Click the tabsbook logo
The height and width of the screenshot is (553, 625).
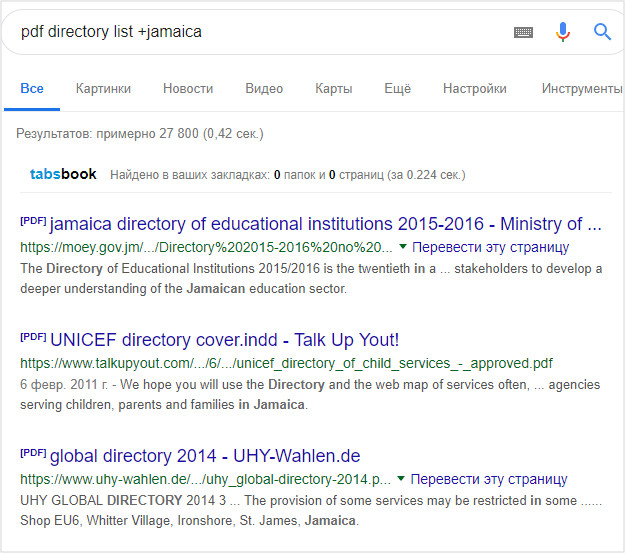tap(63, 174)
